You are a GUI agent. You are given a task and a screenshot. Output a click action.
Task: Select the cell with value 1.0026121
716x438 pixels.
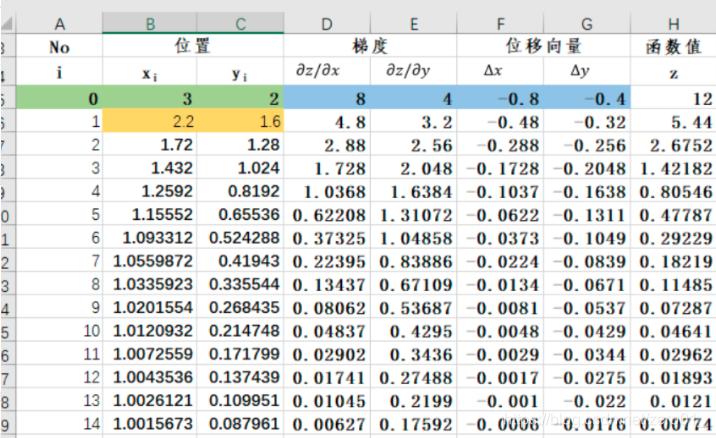tap(149, 401)
